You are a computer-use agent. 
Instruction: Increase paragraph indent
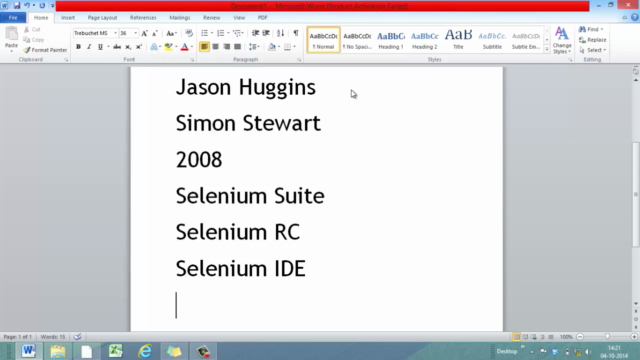[x=266, y=33]
